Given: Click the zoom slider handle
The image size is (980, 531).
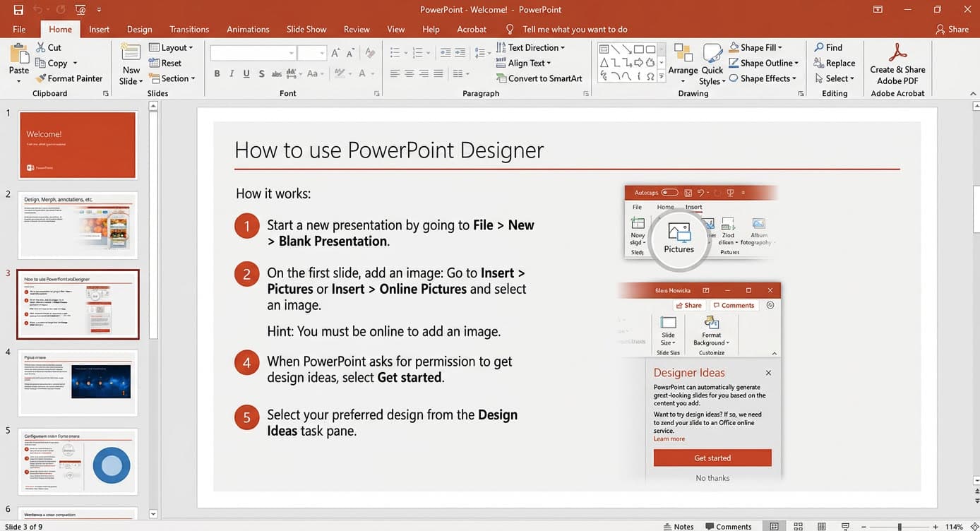Looking at the screenshot, I should point(899,527).
